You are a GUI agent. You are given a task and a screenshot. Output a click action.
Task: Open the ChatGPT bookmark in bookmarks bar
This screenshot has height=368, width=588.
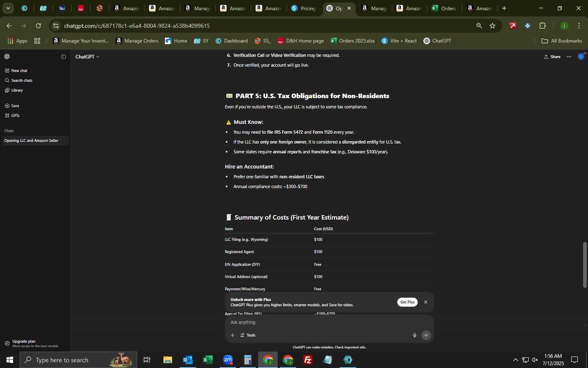tap(437, 41)
